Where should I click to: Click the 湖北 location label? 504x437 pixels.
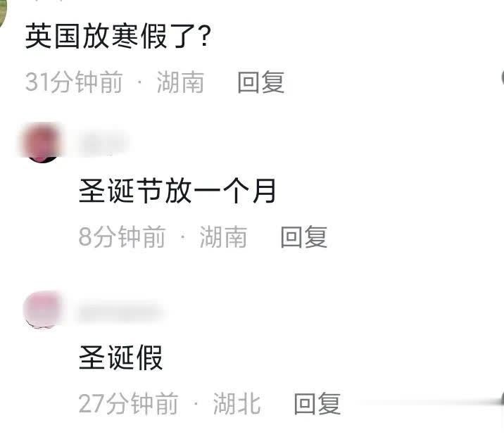[x=237, y=403]
